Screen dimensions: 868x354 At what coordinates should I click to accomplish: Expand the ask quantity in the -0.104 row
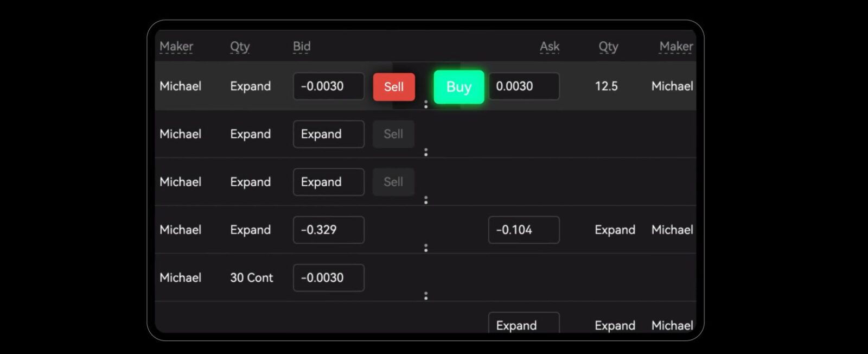point(615,230)
